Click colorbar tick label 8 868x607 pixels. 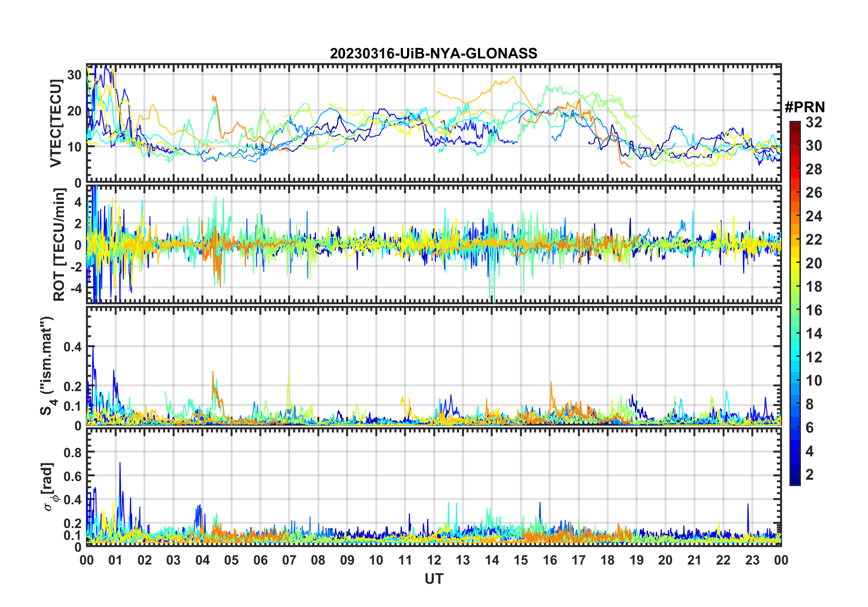tap(810, 404)
